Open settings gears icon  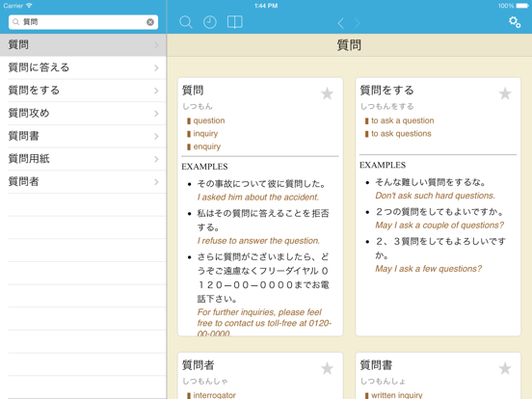[x=515, y=22]
